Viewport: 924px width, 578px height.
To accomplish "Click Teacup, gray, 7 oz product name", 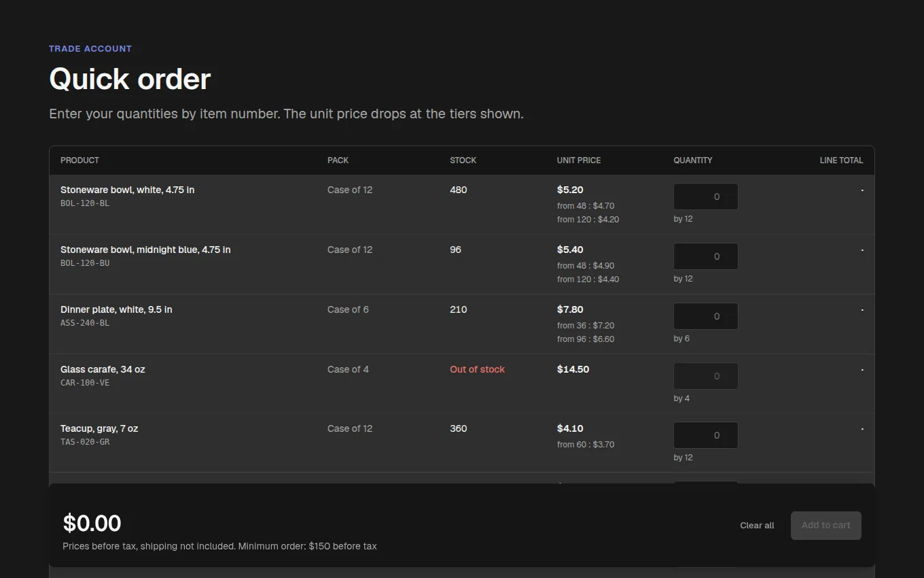I will pyautogui.click(x=99, y=428).
